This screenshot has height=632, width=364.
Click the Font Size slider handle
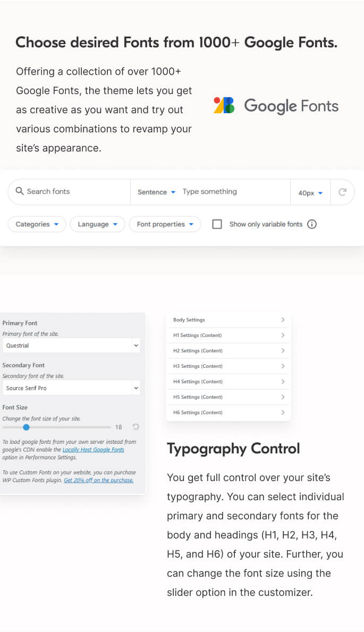(x=26, y=427)
